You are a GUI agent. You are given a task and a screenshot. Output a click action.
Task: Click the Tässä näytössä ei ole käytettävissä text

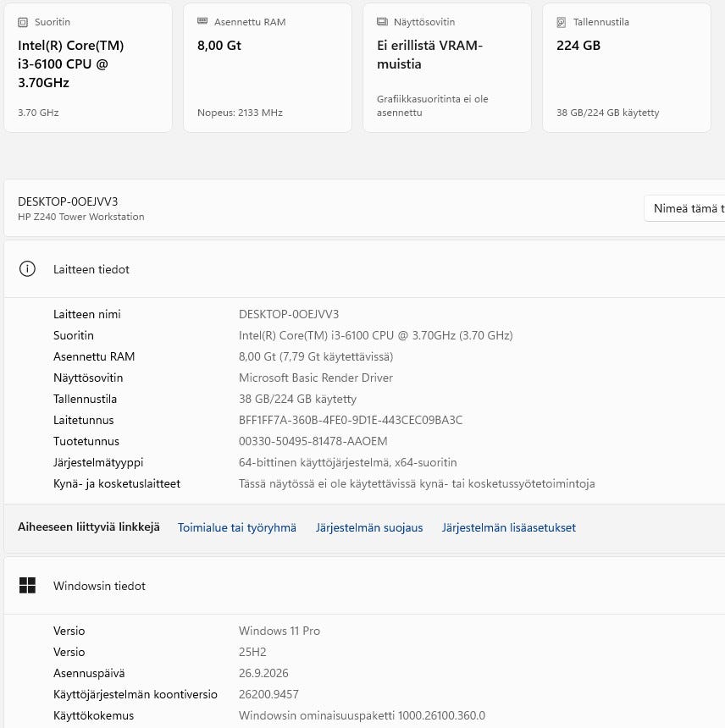pos(417,484)
